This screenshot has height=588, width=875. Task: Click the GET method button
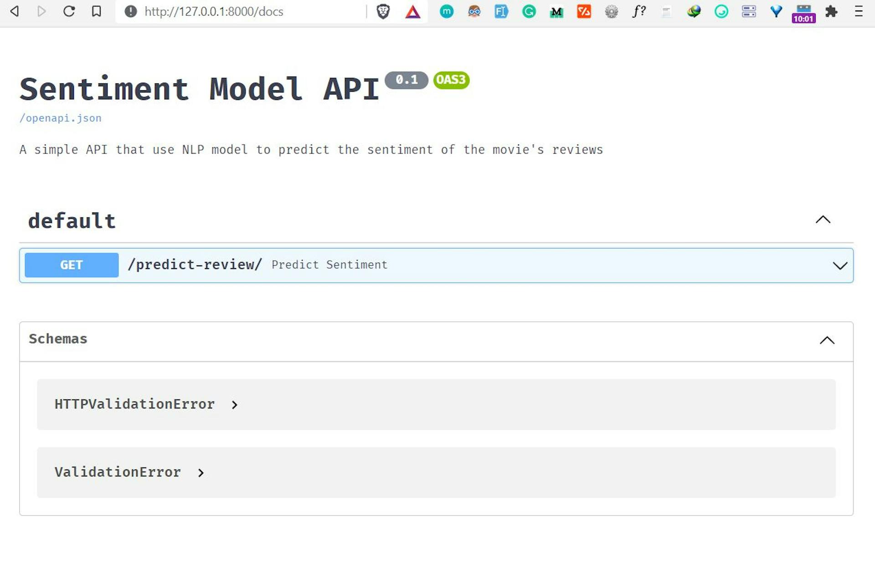[x=72, y=265]
